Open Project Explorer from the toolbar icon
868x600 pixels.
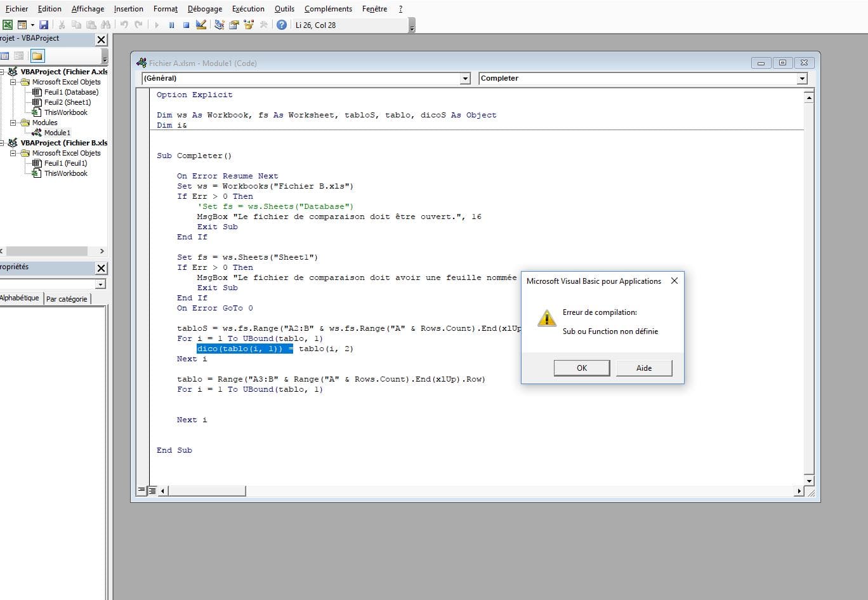click(219, 25)
